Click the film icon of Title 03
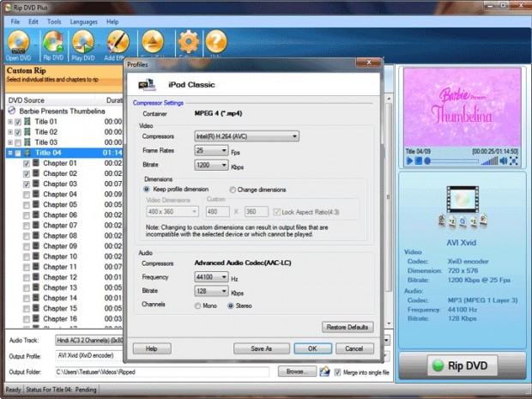The width and height of the screenshot is (532, 399). [27, 142]
